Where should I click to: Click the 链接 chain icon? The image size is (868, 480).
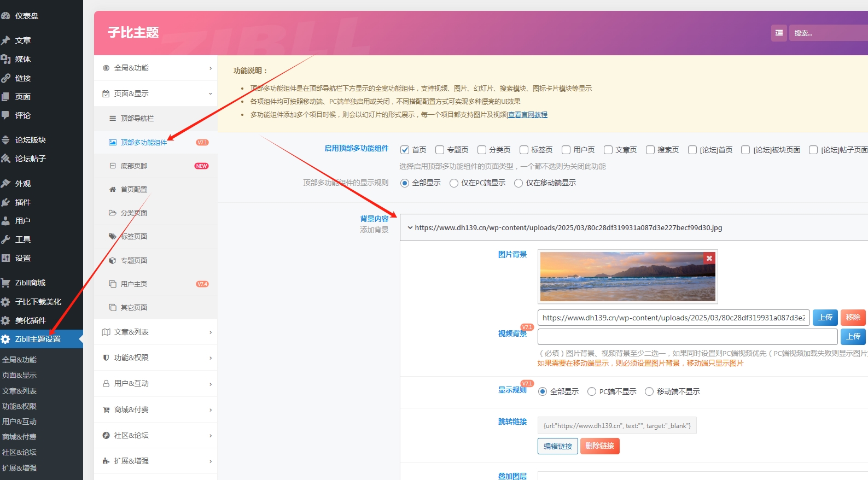point(5,78)
